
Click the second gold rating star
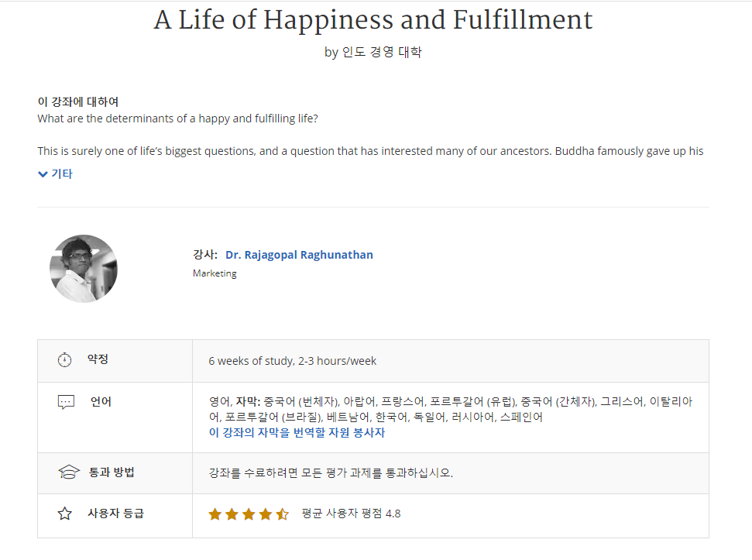232,514
